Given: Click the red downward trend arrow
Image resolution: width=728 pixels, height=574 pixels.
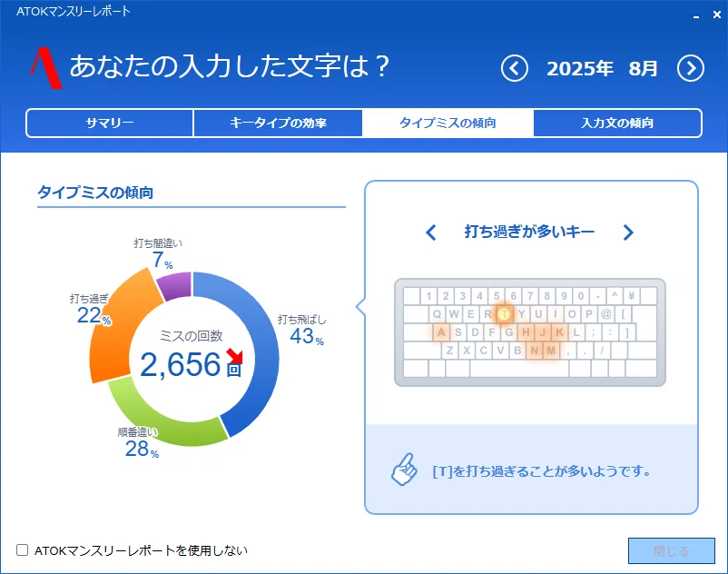Looking at the screenshot, I should pos(235,356).
